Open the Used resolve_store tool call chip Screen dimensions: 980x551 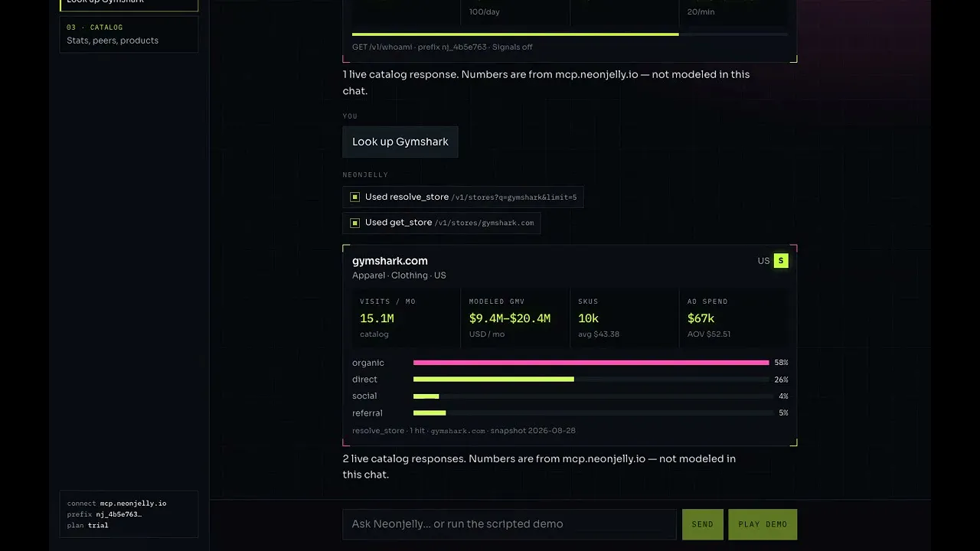pos(463,197)
